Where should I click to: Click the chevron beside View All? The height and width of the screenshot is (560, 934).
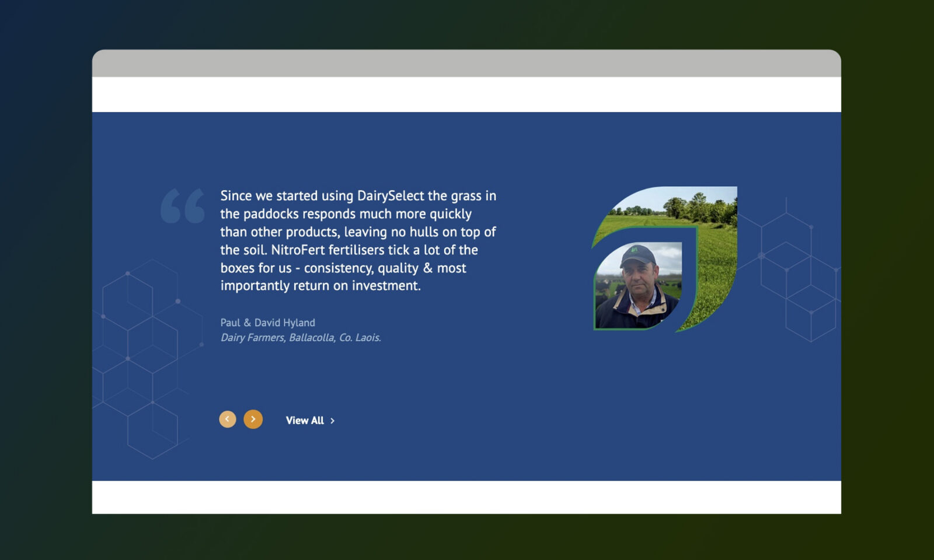(332, 421)
